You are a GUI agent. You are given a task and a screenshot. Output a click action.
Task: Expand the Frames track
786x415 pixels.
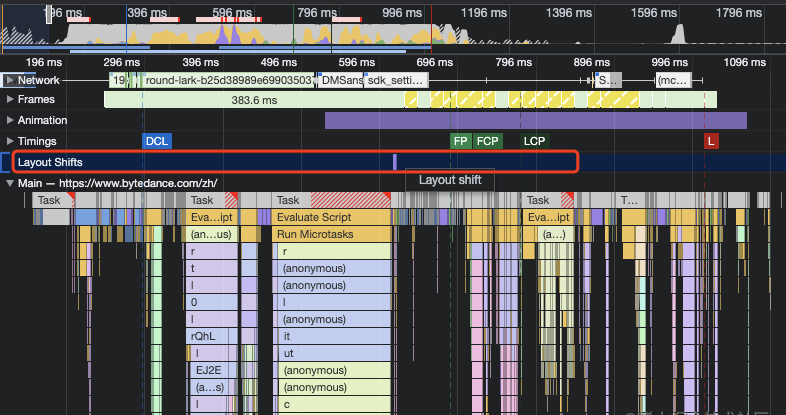pyautogui.click(x=10, y=99)
